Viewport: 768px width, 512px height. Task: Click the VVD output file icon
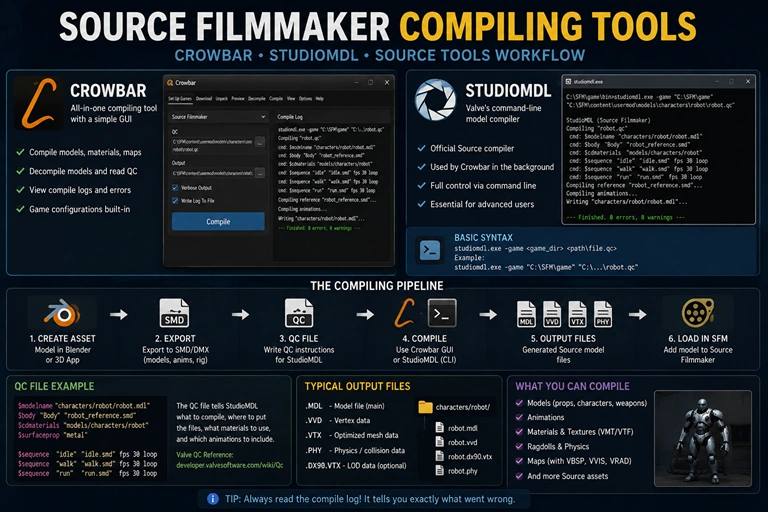(552, 314)
